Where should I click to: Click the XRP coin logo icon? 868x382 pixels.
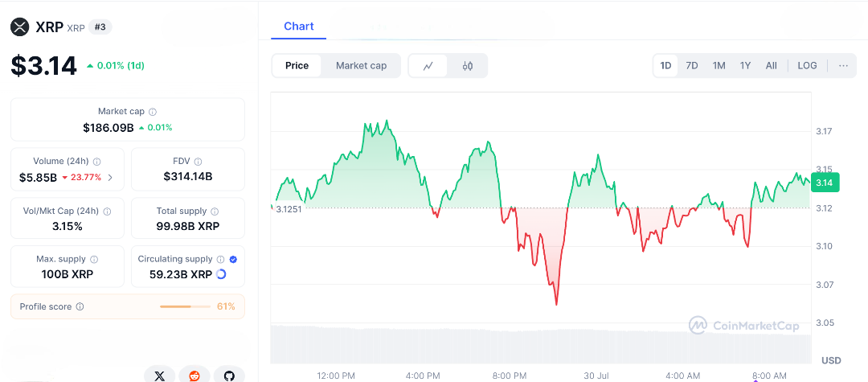pos(19,27)
